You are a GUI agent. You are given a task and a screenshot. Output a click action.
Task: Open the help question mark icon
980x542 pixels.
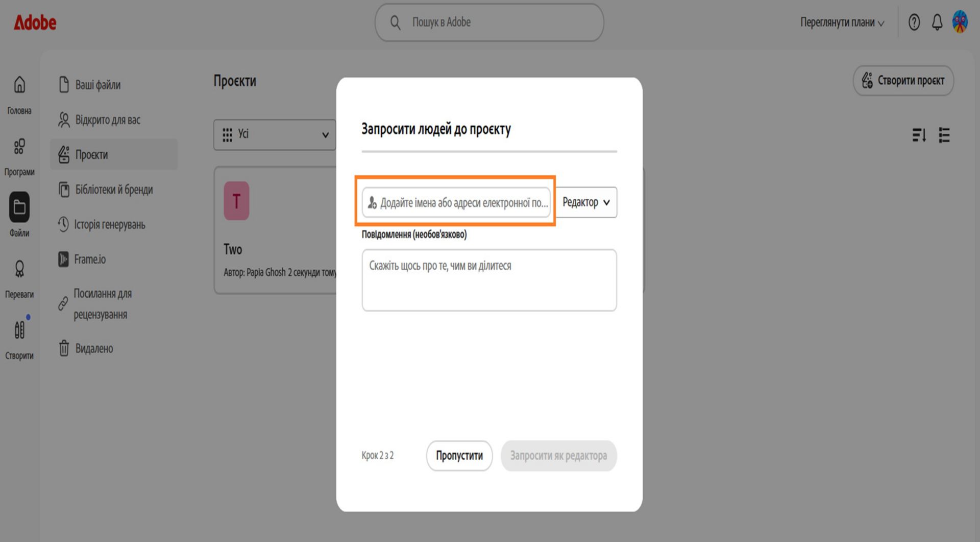tap(914, 22)
